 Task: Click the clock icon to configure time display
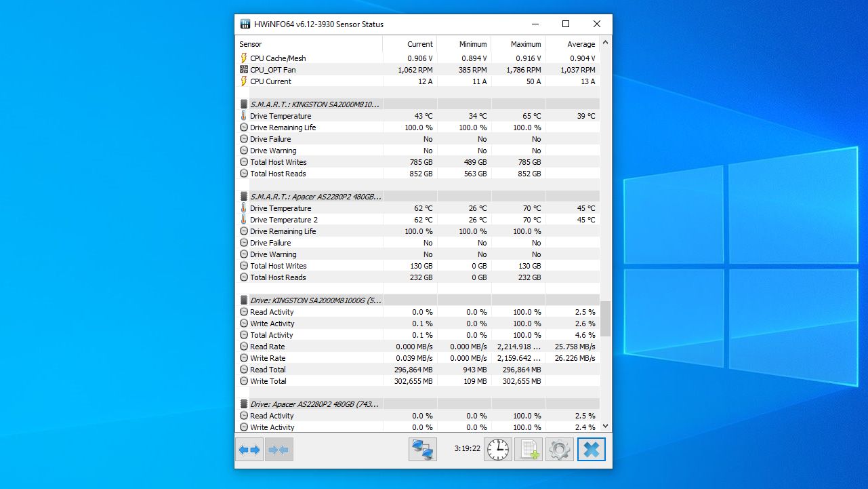[x=497, y=449]
